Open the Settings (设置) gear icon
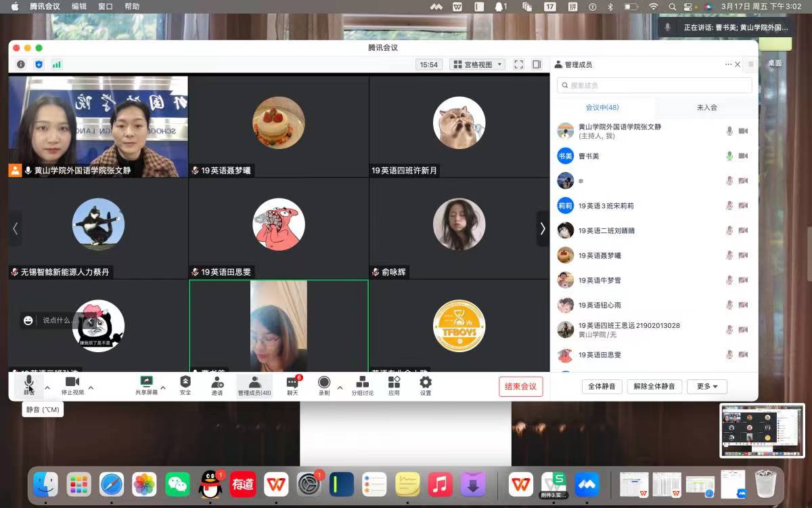812x508 pixels. [x=426, y=383]
